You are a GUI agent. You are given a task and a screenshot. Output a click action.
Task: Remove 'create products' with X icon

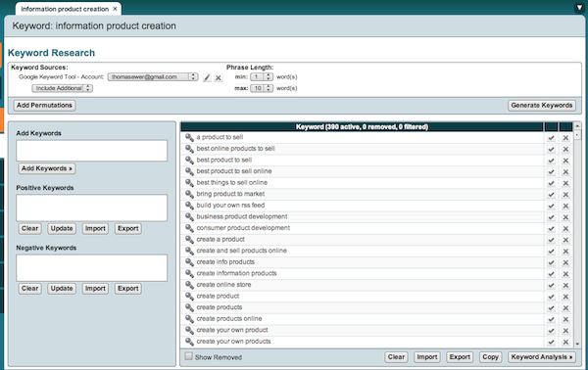click(x=565, y=307)
